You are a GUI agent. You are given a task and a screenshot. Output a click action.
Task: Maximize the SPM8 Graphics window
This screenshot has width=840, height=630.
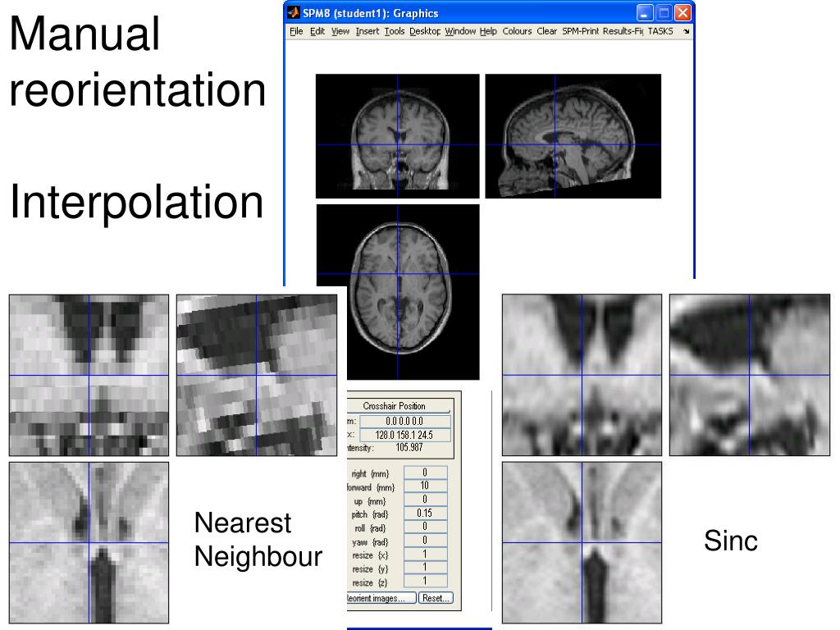click(x=664, y=12)
